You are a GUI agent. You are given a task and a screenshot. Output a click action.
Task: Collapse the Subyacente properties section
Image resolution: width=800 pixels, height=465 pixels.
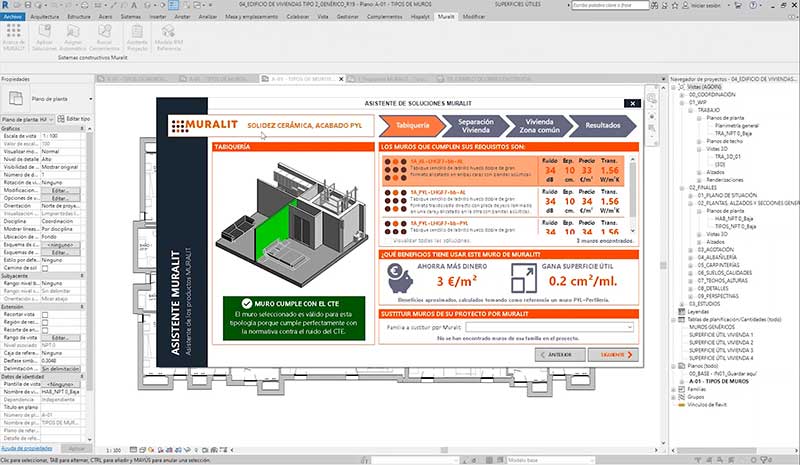(x=83, y=276)
